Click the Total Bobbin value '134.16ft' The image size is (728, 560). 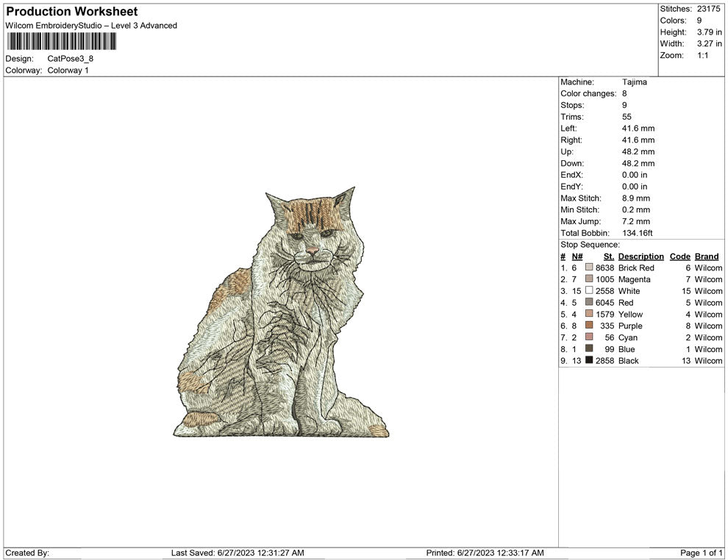coord(638,233)
